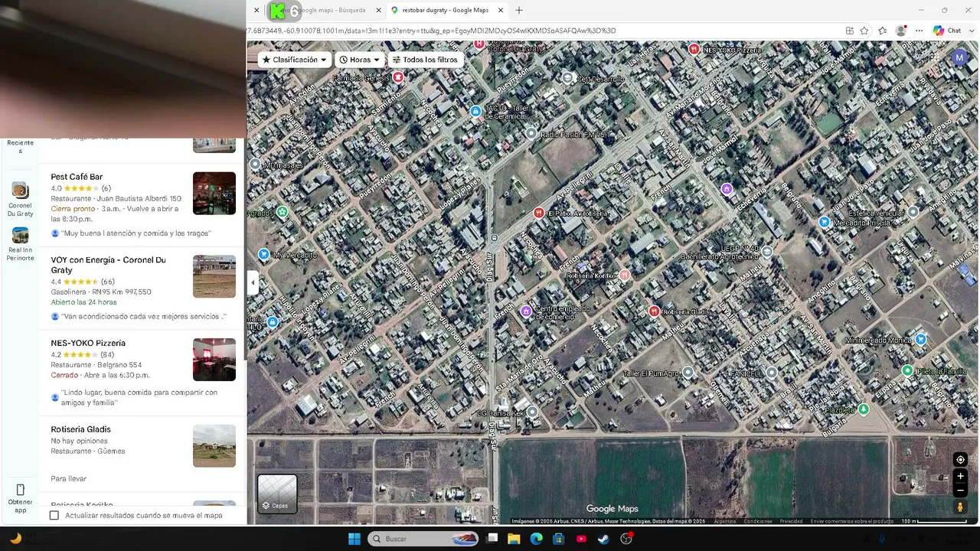Open Microsoft Edge from the taskbar

point(537,539)
